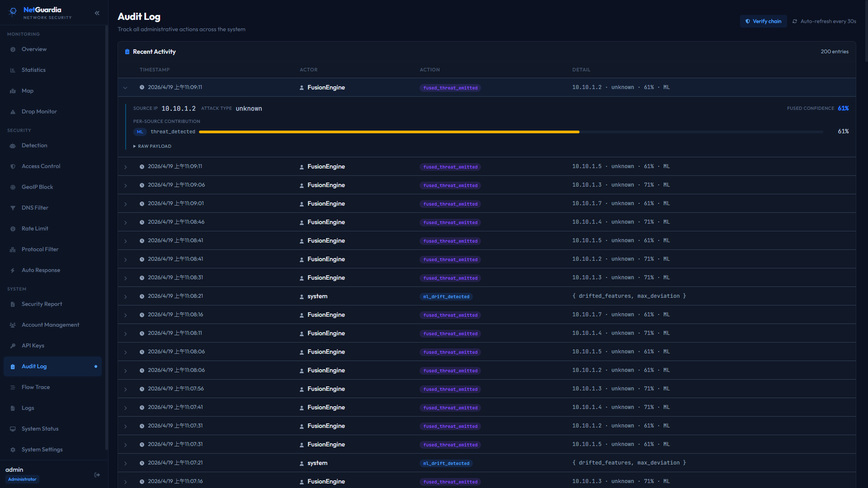The width and height of the screenshot is (868, 488).
Task: Click the Administrator role badge
Action: click(22, 479)
